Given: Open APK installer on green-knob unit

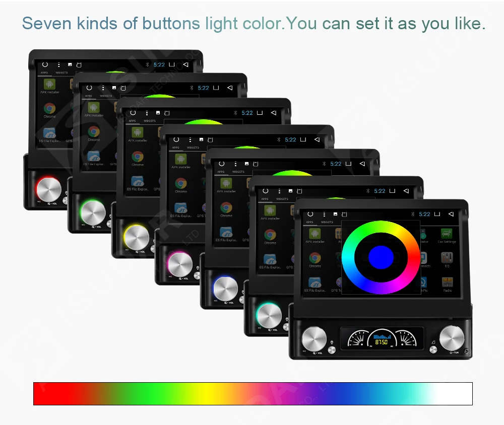Looking at the screenshot, I should click(94, 109).
